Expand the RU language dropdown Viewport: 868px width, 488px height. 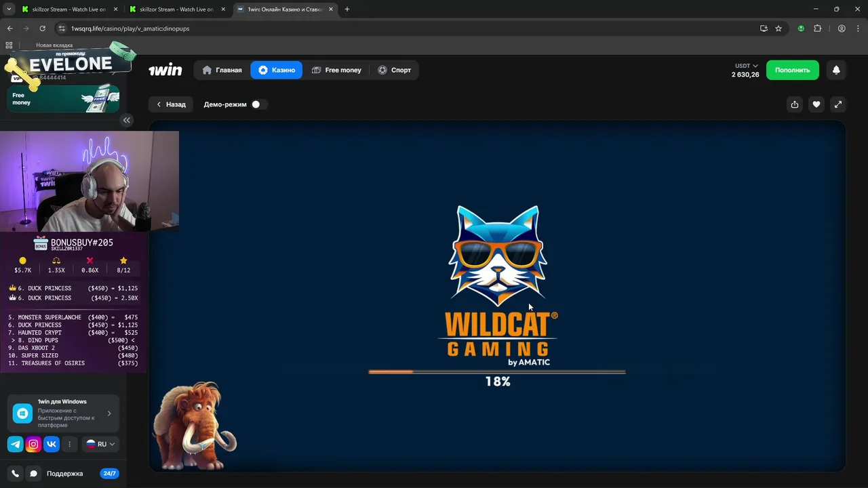point(100,444)
